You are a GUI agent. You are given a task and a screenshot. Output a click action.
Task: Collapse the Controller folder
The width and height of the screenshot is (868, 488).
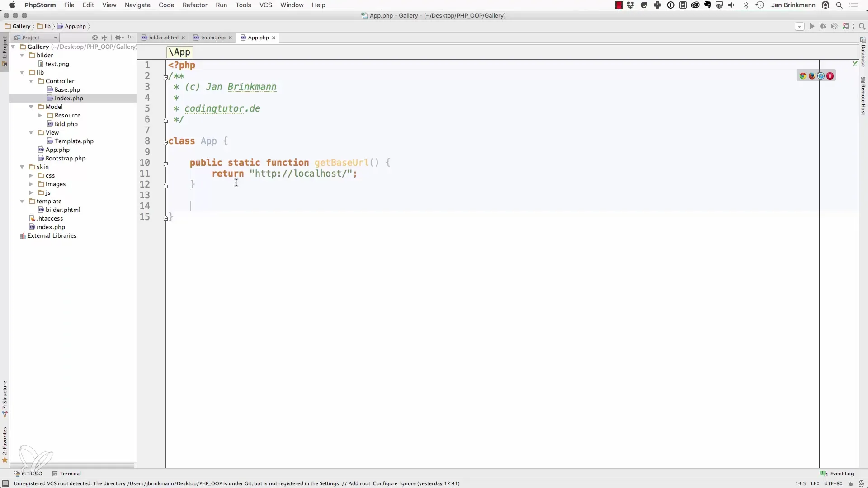point(31,81)
